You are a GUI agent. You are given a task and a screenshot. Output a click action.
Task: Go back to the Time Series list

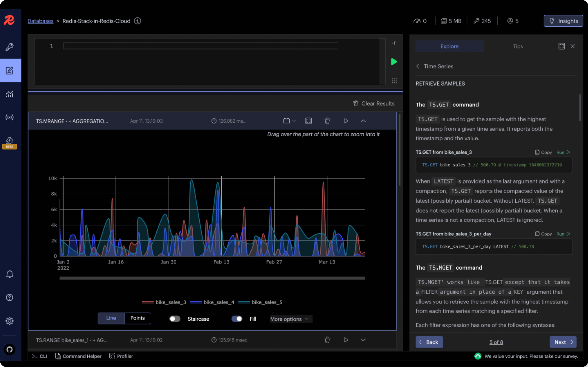[434, 66]
